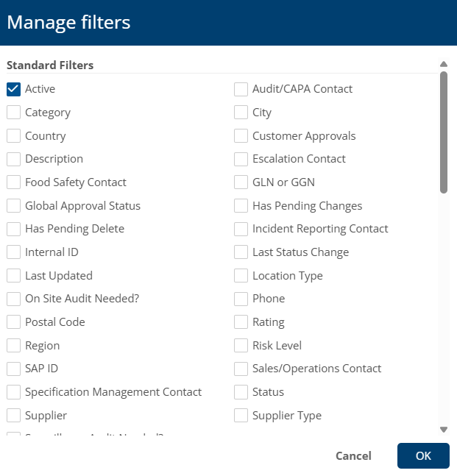Cancel the Manage filters dialog
This screenshot has height=476, width=457.
coord(353,455)
